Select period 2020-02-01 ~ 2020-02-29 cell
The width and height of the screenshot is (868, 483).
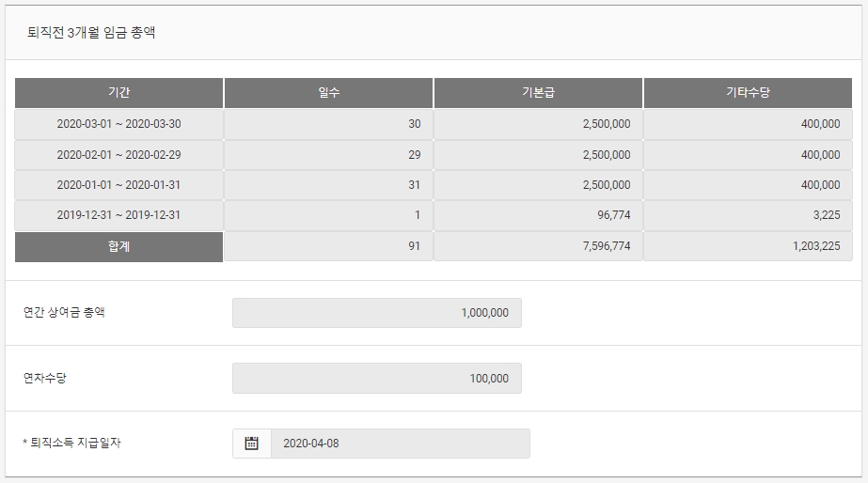point(119,155)
